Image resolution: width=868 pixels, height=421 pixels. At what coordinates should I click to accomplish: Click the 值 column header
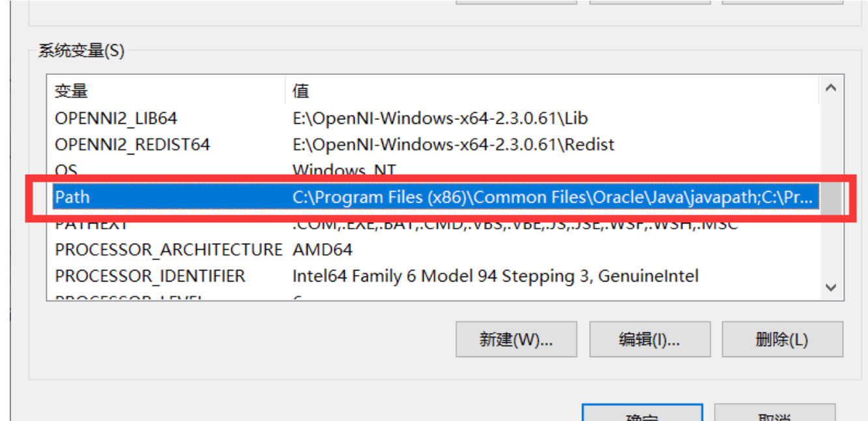pyautogui.click(x=551, y=91)
